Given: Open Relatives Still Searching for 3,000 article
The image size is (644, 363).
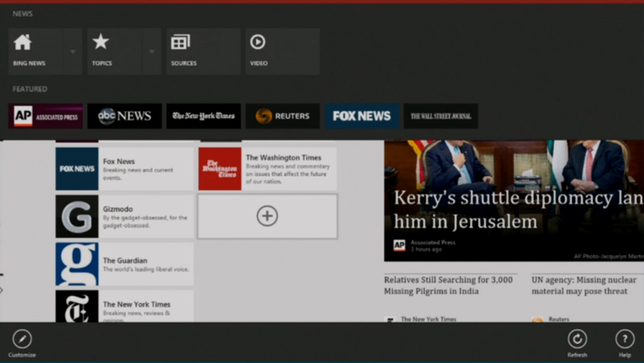Looking at the screenshot, I should click(x=448, y=286).
